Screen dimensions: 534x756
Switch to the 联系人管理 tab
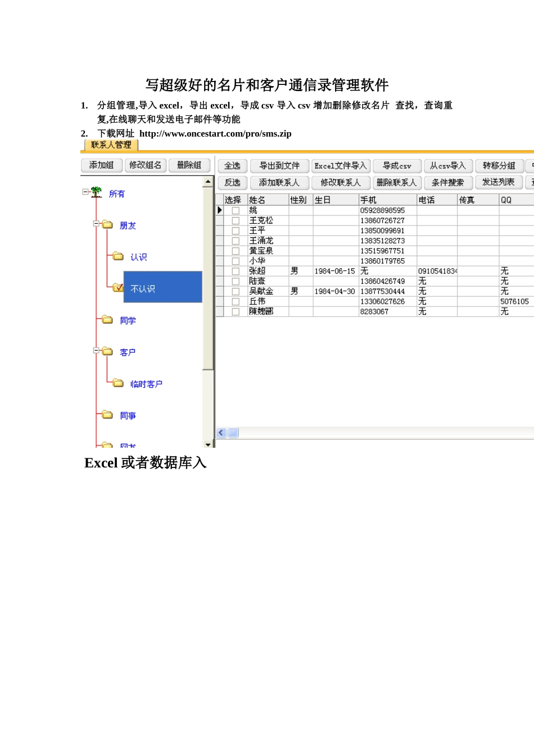[111, 145]
